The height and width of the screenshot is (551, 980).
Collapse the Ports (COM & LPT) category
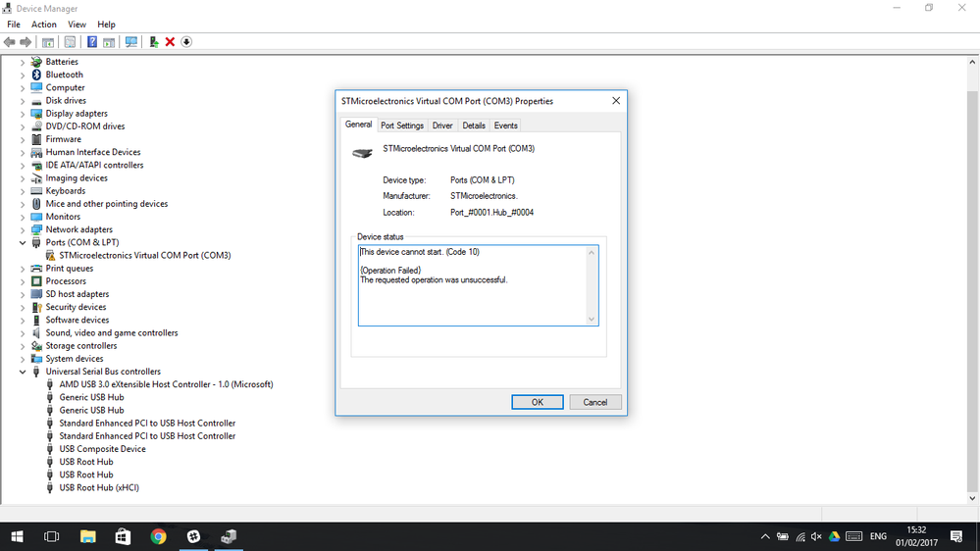point(23,242)
